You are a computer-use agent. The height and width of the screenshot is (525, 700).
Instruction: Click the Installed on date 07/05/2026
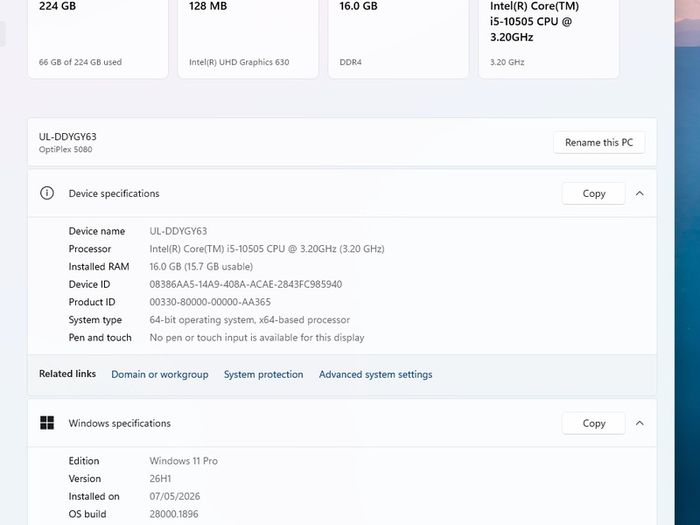[175, 496]
